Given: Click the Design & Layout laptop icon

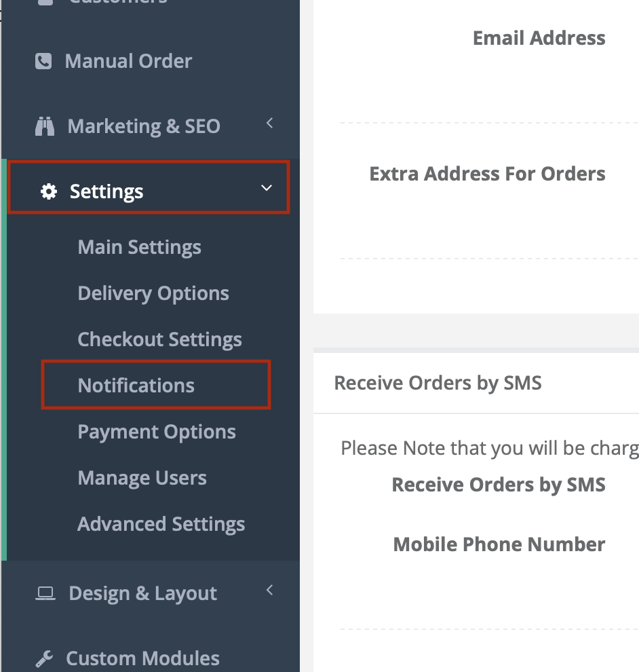Looking at the screenshot, I should (45, 593).
